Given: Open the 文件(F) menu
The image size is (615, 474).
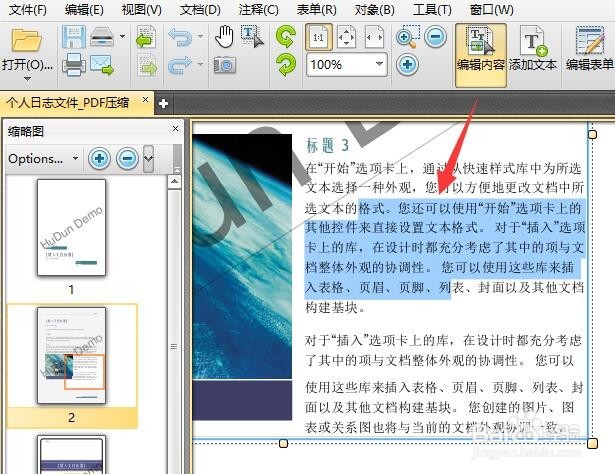Looking at the screenshot, I should tap(27, 9).
